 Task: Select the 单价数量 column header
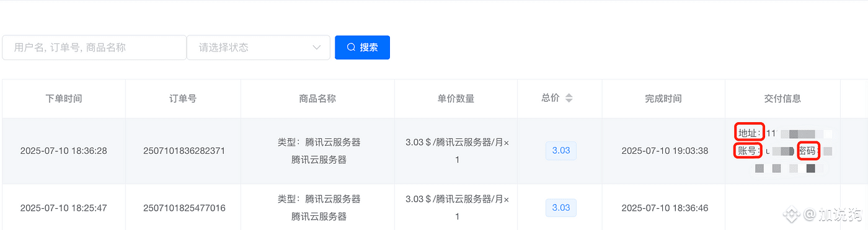point(456,99)
